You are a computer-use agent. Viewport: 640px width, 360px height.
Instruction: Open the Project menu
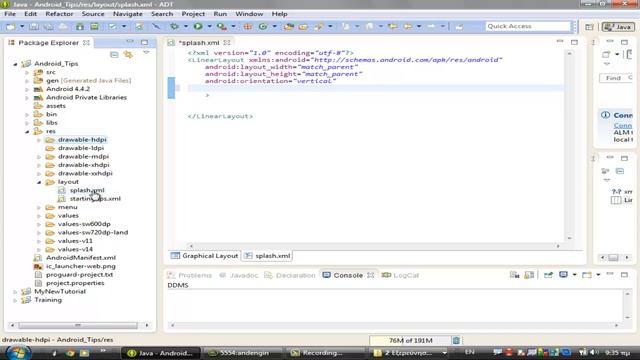pos(193,14)
